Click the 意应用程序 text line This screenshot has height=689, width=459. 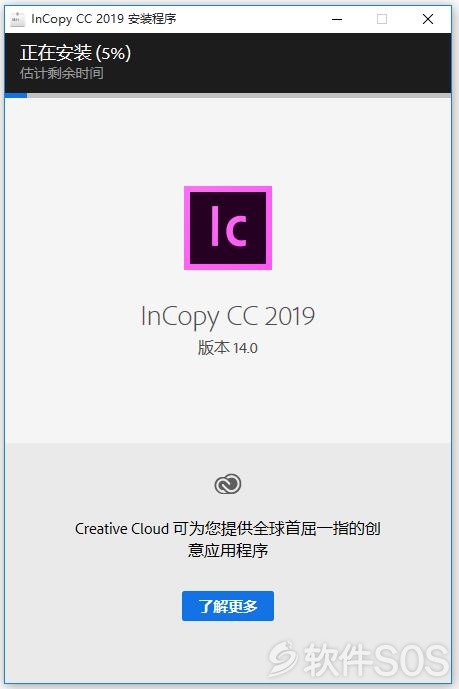[x=228, y=550]
